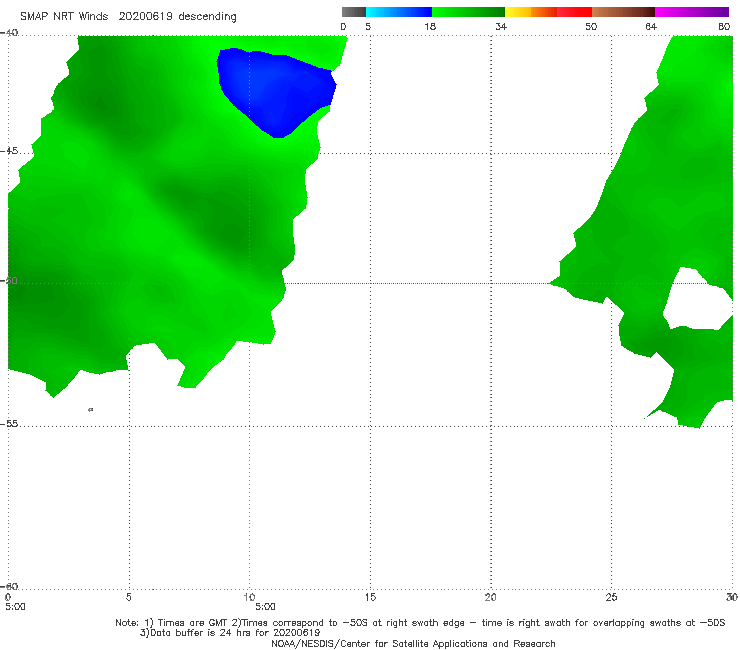Click the latitude axis label "-60"

[9, 586]
